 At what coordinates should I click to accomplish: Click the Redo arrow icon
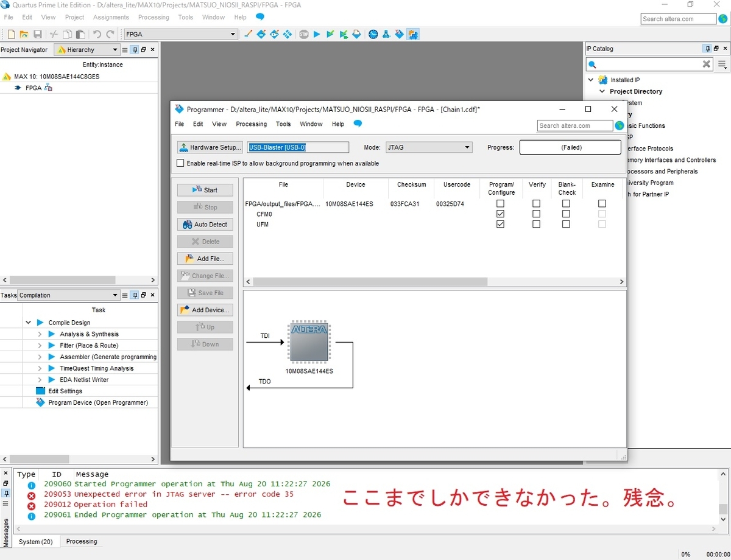tap(110, 34)
